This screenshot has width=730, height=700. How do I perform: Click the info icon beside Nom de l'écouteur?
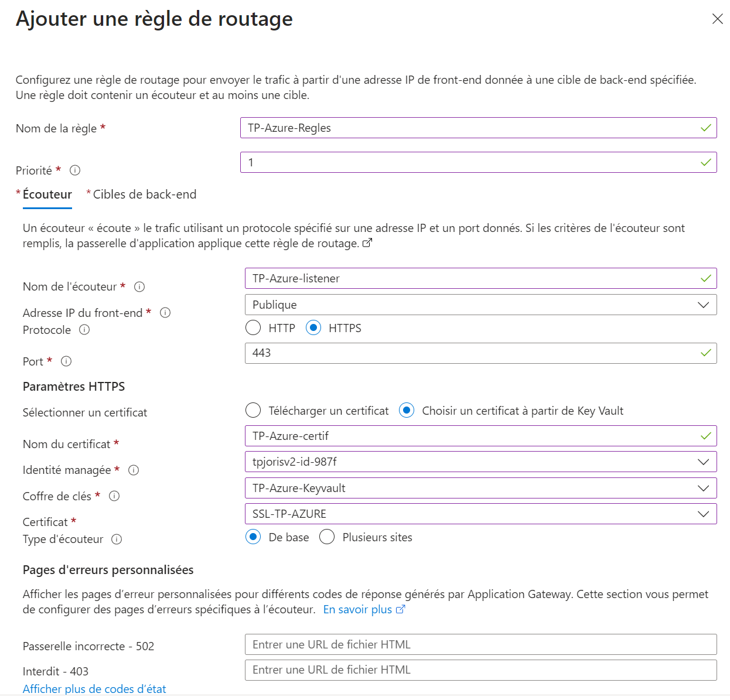click(139, 287)
